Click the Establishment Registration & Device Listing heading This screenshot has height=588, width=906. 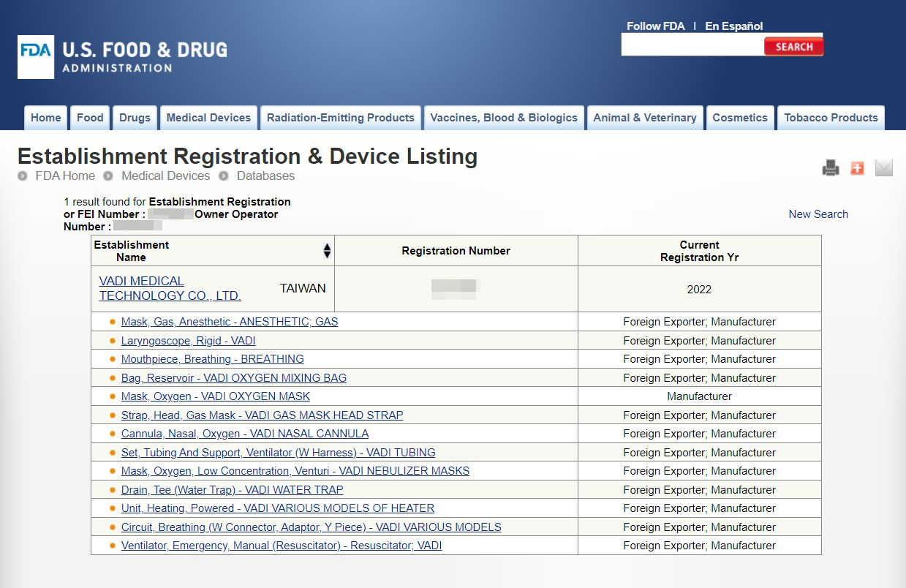click(247, 157)
